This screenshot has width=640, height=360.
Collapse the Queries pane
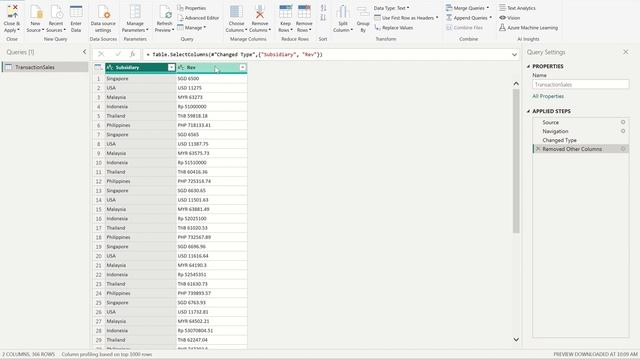click(84, 52)
